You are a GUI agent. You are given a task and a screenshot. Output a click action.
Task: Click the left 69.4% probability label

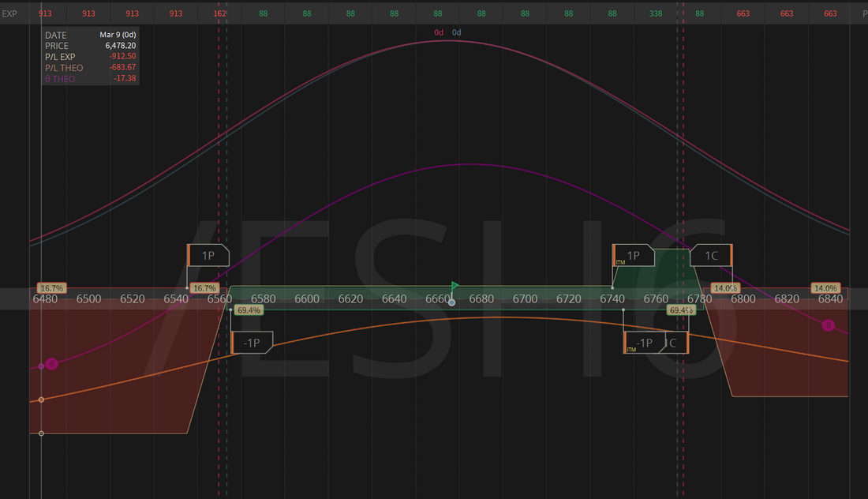click(x=249, y=310)
